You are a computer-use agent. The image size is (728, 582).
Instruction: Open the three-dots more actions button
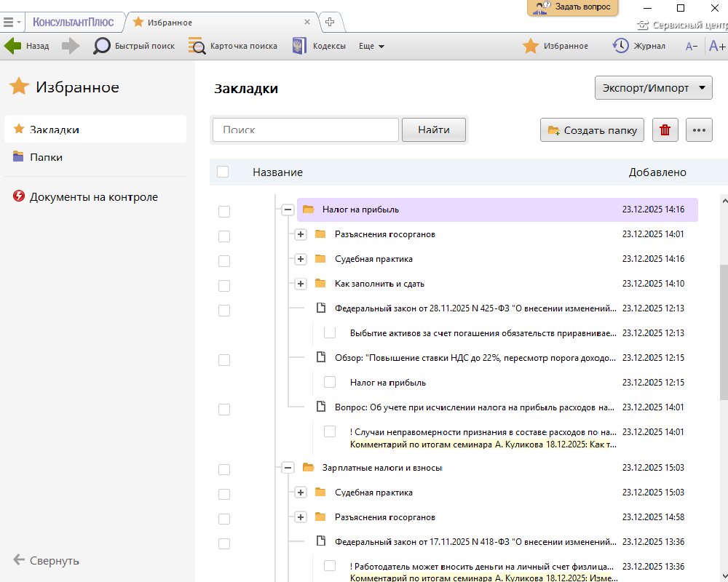699,130
